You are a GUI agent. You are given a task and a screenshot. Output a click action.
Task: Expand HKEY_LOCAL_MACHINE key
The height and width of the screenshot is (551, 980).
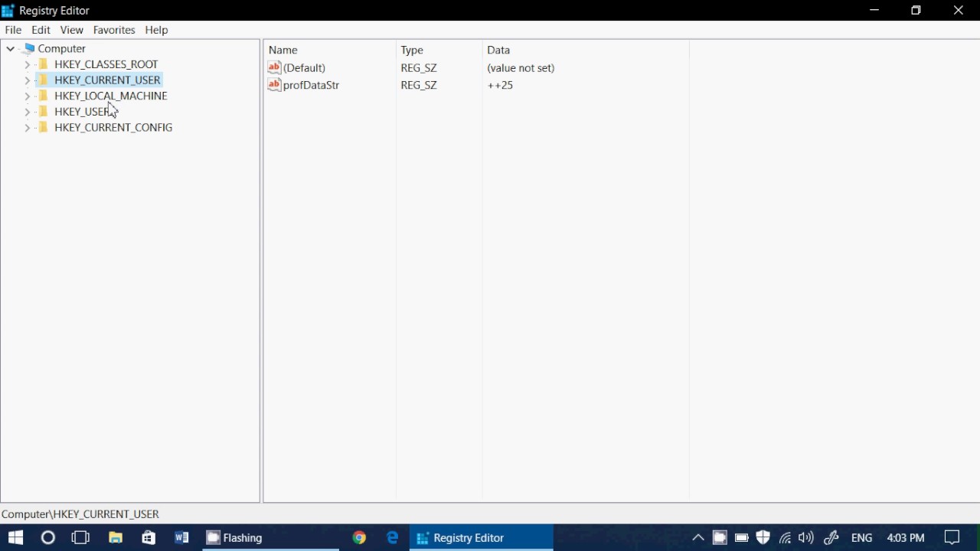coord(27,96)
